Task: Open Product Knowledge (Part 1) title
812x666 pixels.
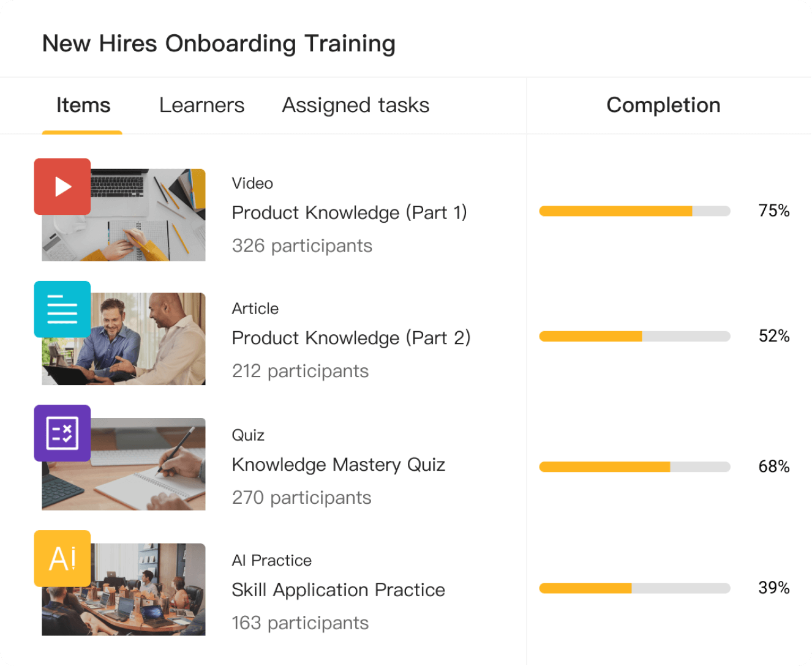Action: pyautogui.click(x=349, y=212)
